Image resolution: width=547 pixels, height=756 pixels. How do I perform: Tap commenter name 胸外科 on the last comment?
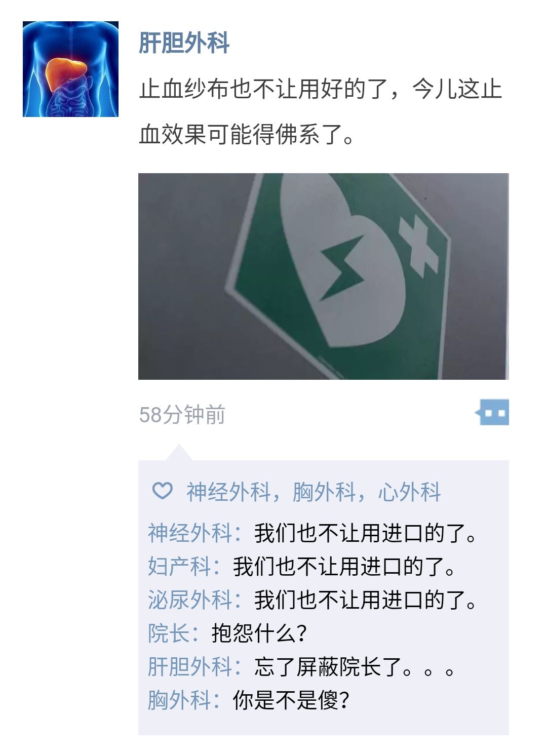tap(180, 700)
